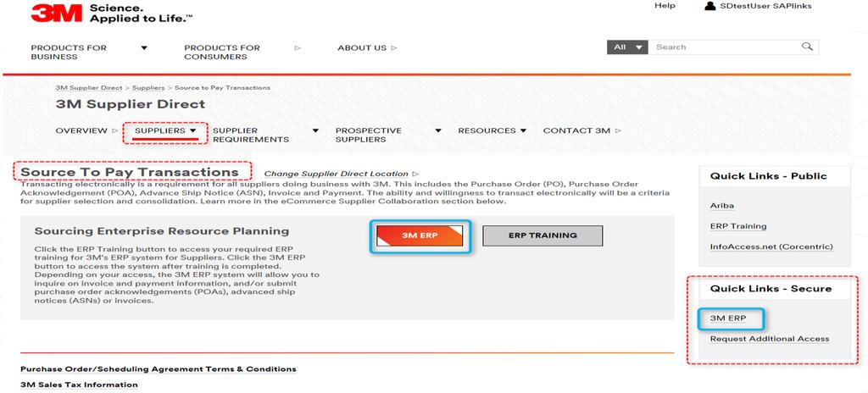Expand About Us arrow

pos(394,47)
